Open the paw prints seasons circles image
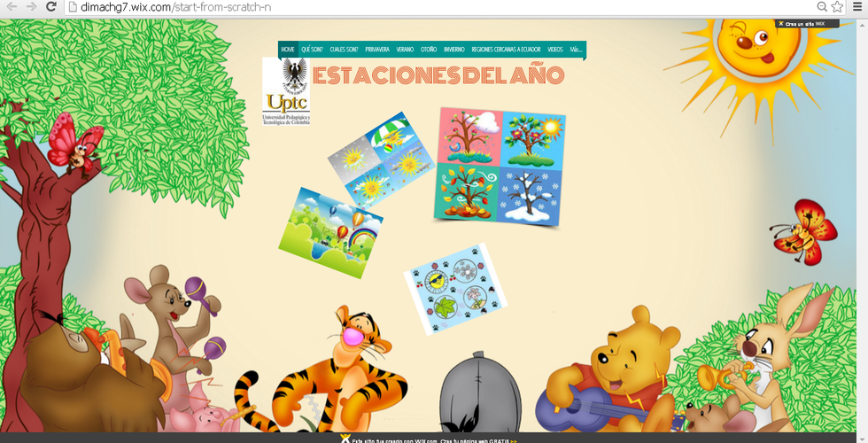Image resolution: width=868 pixels, height=443 pixels. (x=455, y=289)
